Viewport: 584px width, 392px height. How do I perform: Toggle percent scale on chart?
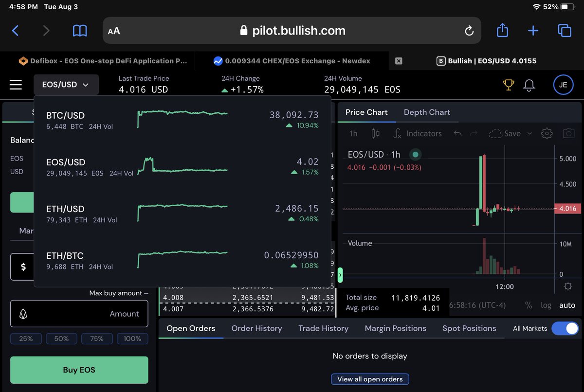pyautogui.click(x=529, y=305)
